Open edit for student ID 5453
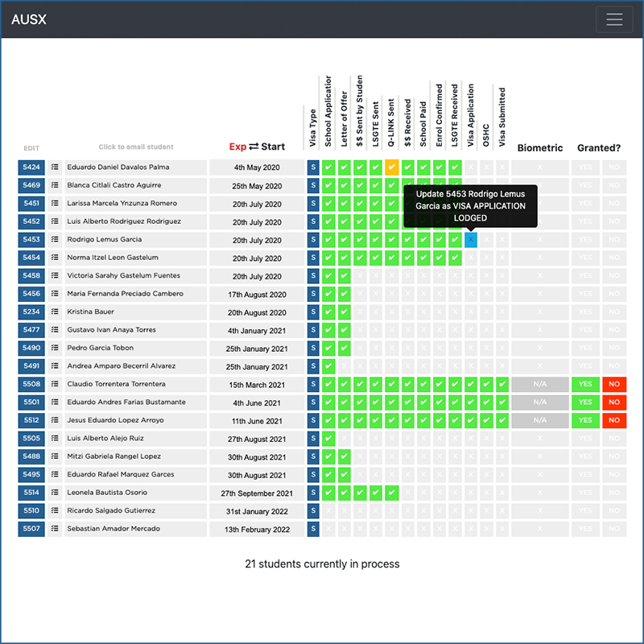644x644 pixels. pos(31,240)
